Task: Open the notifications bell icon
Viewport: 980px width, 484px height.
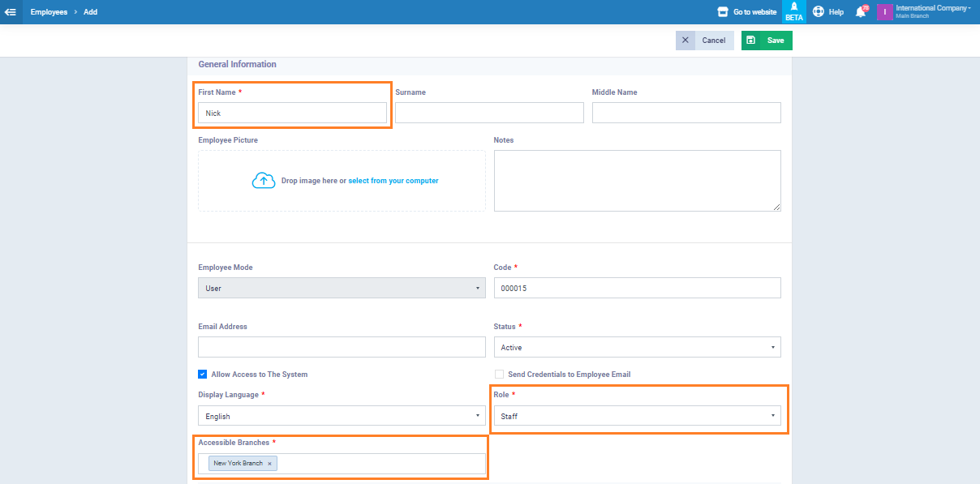Action: click(860, 12)
